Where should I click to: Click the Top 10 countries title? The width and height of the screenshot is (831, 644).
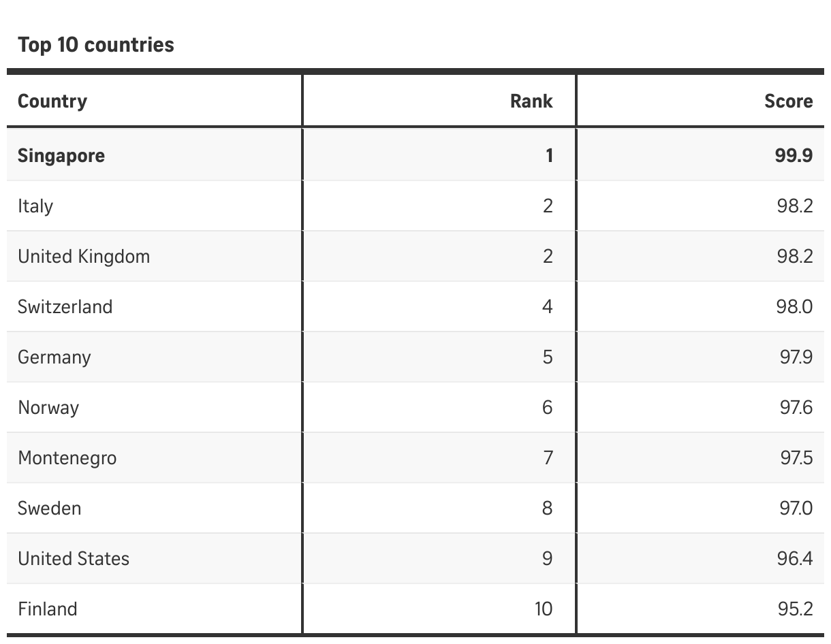click(x=96, y=45)
